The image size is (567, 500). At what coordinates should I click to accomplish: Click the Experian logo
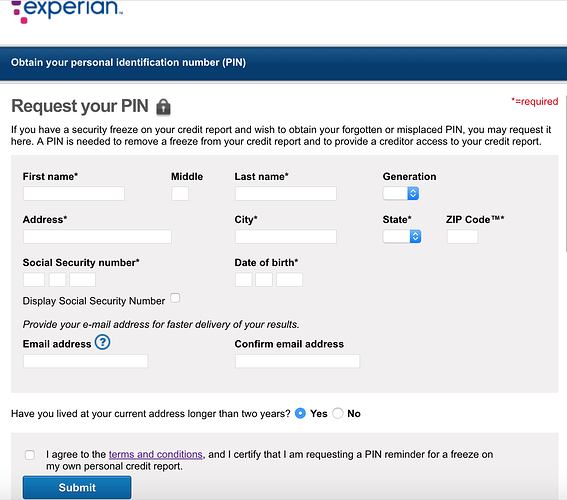pyautogui.click(x=67, y=11)
